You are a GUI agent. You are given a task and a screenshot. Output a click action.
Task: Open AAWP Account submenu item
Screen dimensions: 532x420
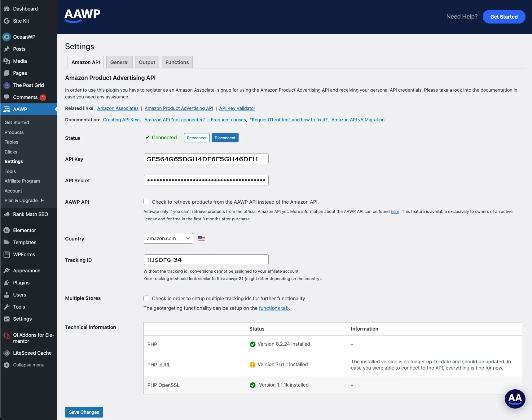pyautogui.click(x=13, y=191)
